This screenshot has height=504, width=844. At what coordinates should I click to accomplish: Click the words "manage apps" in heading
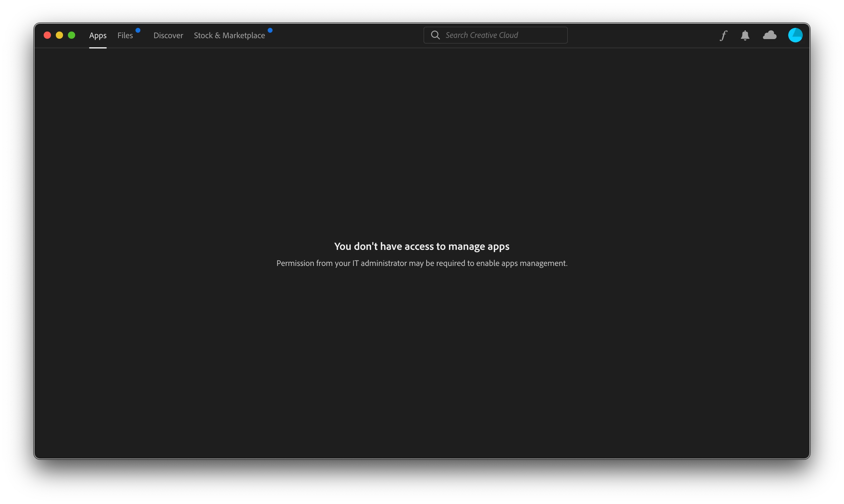pos(479,247)
